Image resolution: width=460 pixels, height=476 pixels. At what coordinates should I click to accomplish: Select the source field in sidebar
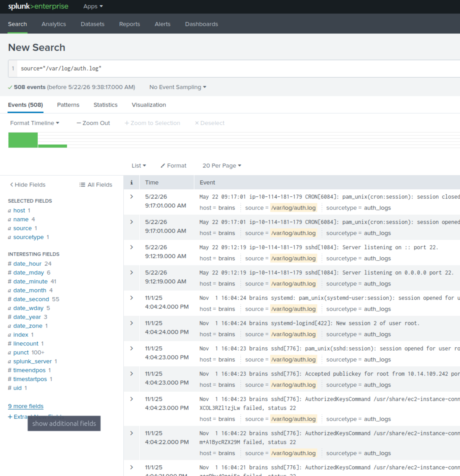[22, 228]
